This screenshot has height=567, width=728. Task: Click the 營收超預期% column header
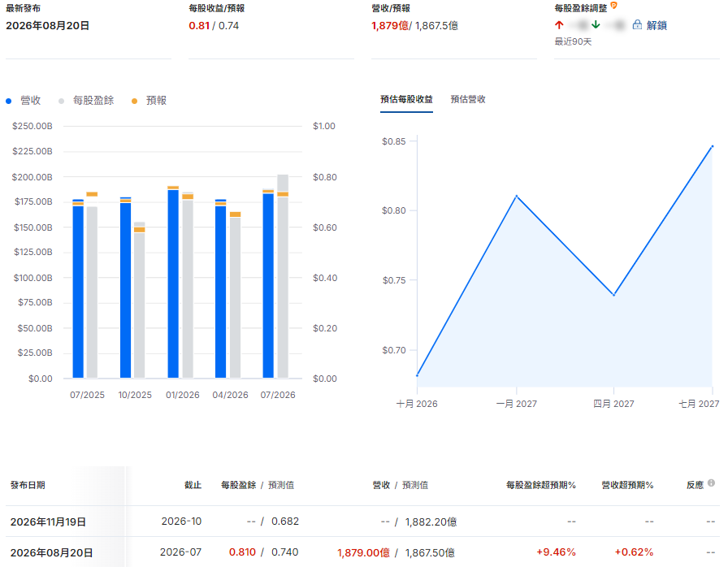tap(627, 485)
